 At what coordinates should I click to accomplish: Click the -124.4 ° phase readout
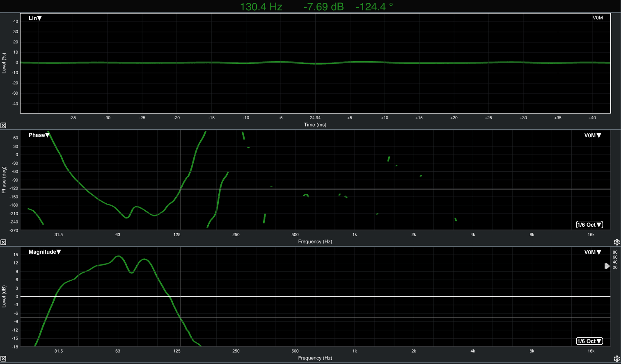pyautogui.click(x=374, y=7)
